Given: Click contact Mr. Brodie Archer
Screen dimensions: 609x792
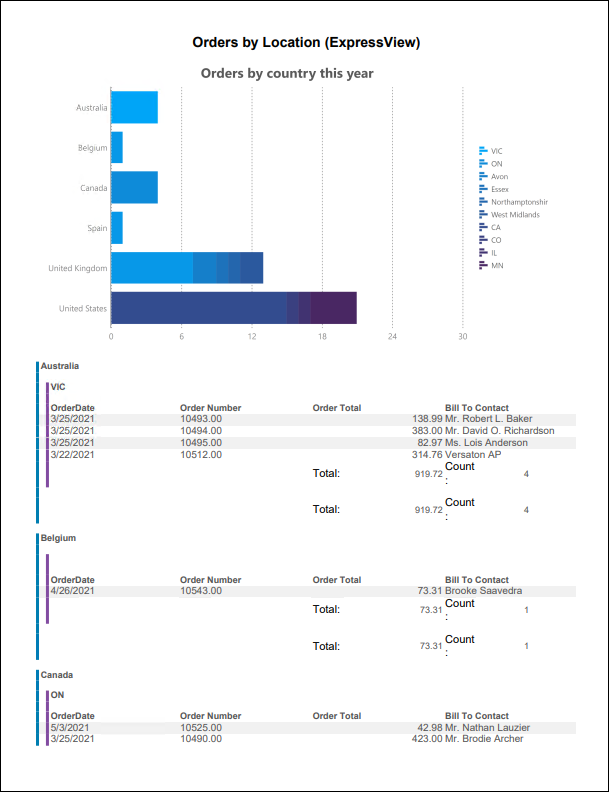Looking at the screenshot, I should pyautogui.click(x=484, y=738).
